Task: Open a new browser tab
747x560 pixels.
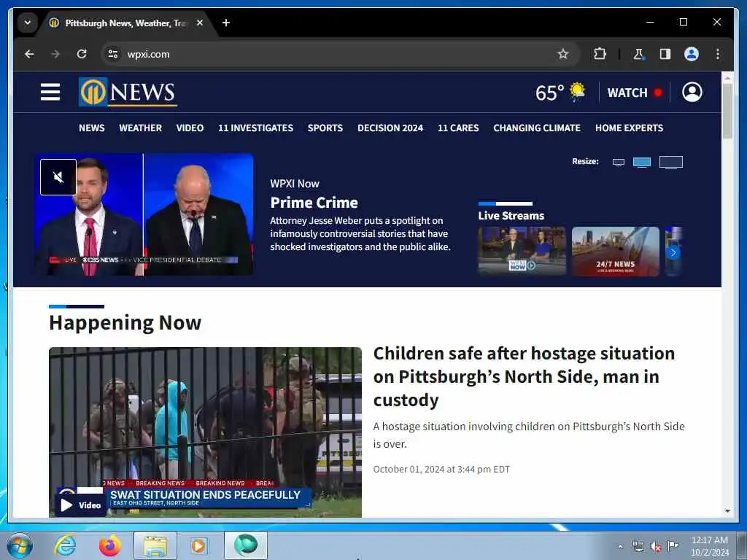Action: [226, 23]
